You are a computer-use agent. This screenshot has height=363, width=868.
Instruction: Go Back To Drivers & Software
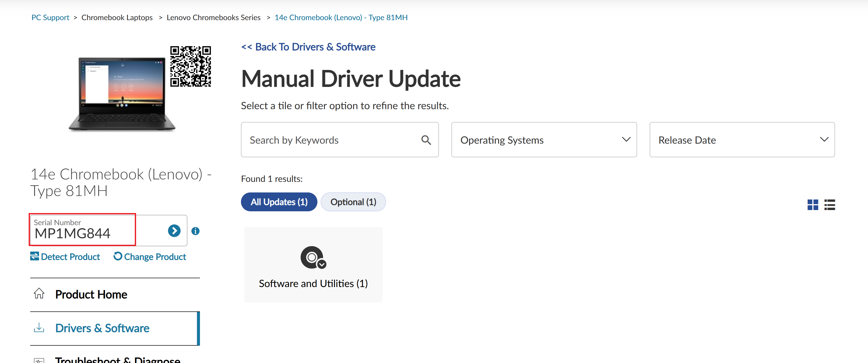pyautogui.click(x=308, y=47)
